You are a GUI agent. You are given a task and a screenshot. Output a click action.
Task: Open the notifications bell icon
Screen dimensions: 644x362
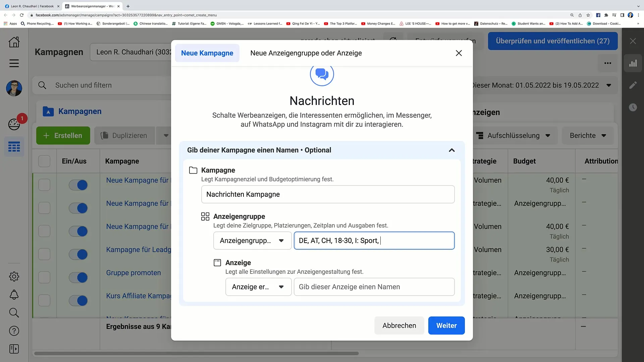(x=14, y=295)
